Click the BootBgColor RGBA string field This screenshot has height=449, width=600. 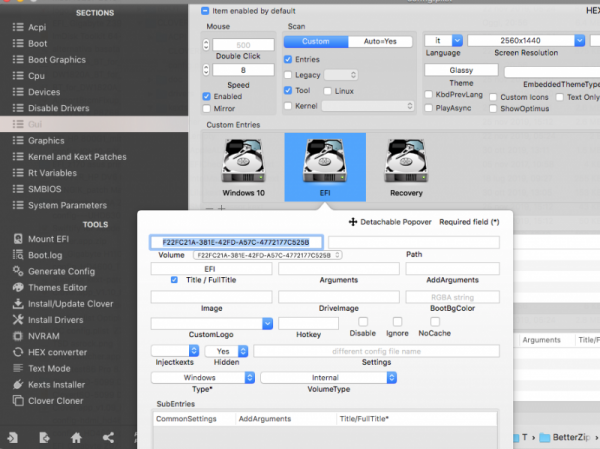(x=451, y=297)
